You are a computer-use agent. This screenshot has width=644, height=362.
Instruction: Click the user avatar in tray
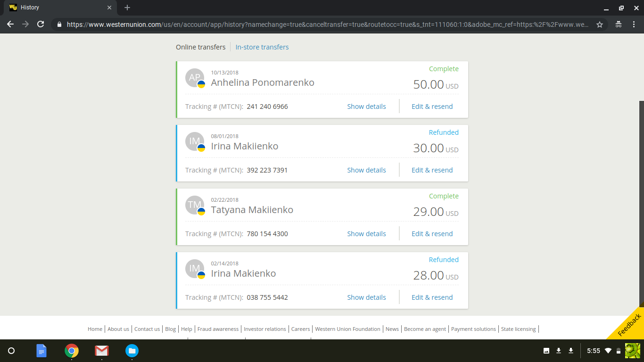tap(632, 351)
